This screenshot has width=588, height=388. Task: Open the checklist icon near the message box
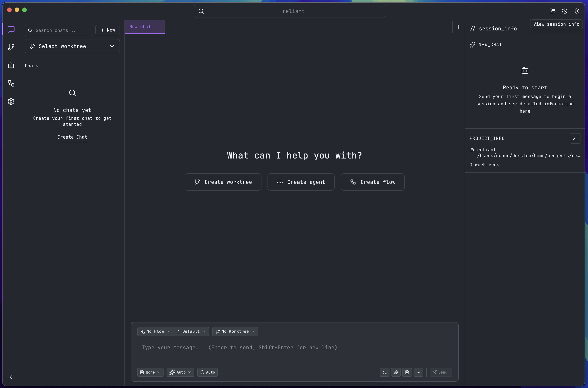384,372
